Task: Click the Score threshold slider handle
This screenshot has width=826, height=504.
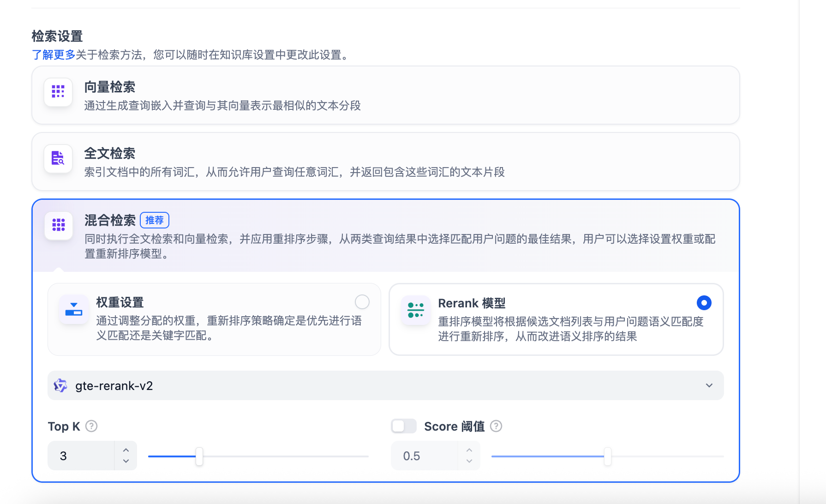Action: pyautogui.click(x=608, y=456)
